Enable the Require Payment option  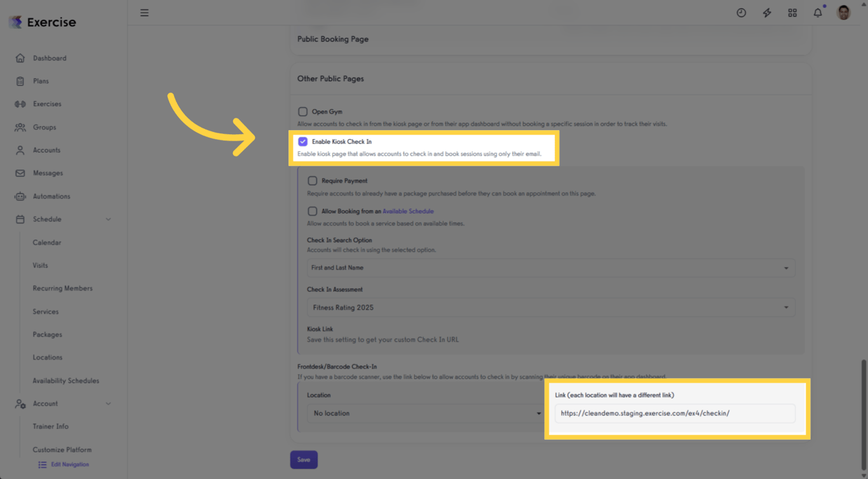[312, 180]
